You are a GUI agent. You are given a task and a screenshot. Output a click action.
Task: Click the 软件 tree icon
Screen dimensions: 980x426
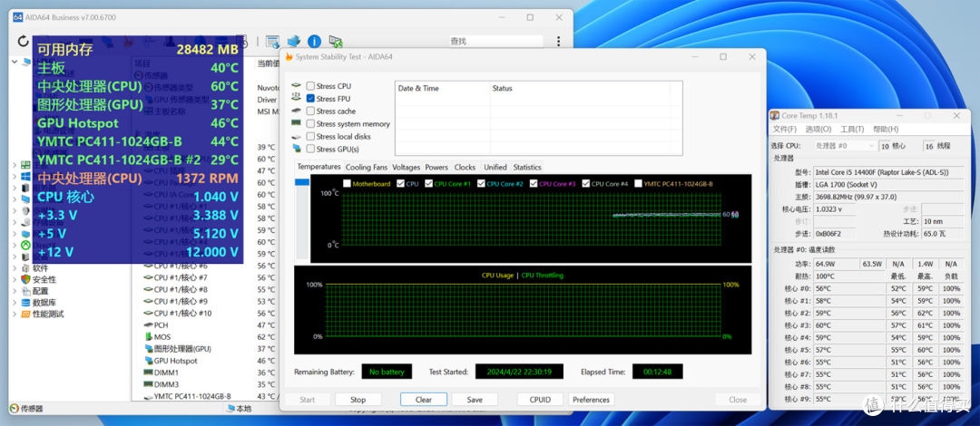(x=25, y=268)
